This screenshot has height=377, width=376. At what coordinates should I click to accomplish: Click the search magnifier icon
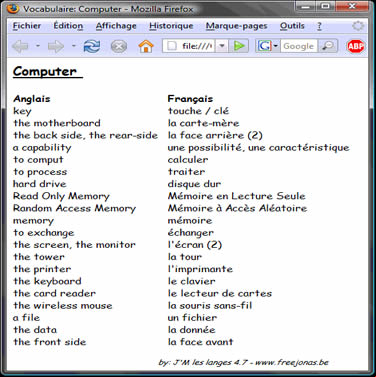pyautogui.click(x=328, y=46)
